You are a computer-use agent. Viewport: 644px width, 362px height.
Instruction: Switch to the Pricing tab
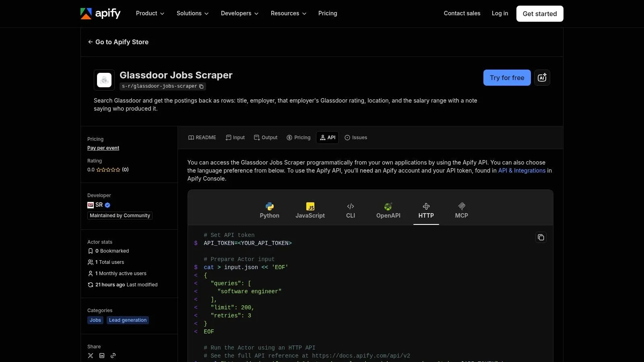point(298,138)
